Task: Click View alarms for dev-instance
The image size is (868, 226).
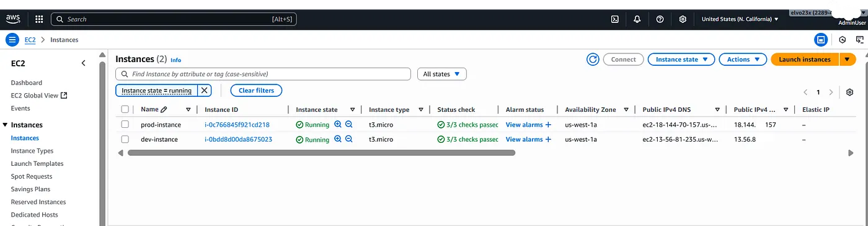Action: [524, 140]
